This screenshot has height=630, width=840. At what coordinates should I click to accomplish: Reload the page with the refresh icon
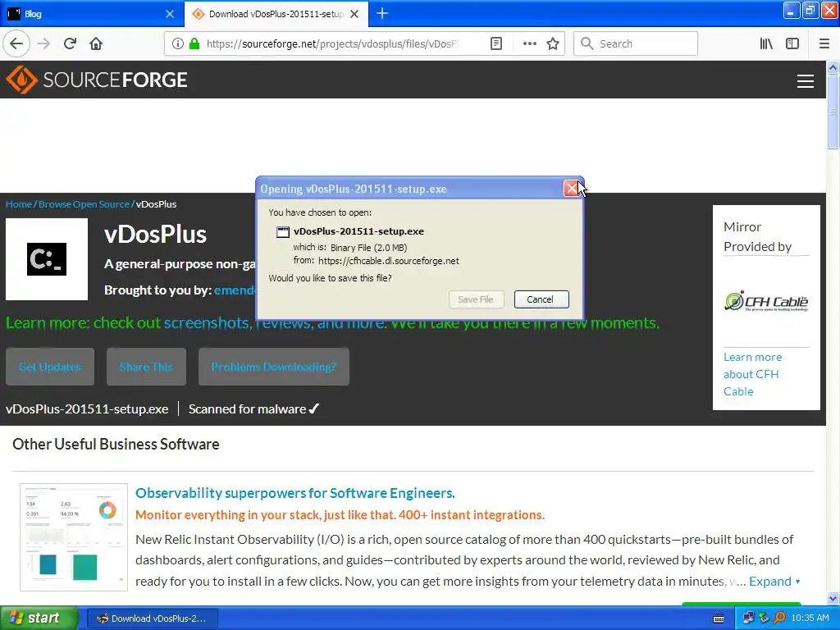(x=71, y=43)
